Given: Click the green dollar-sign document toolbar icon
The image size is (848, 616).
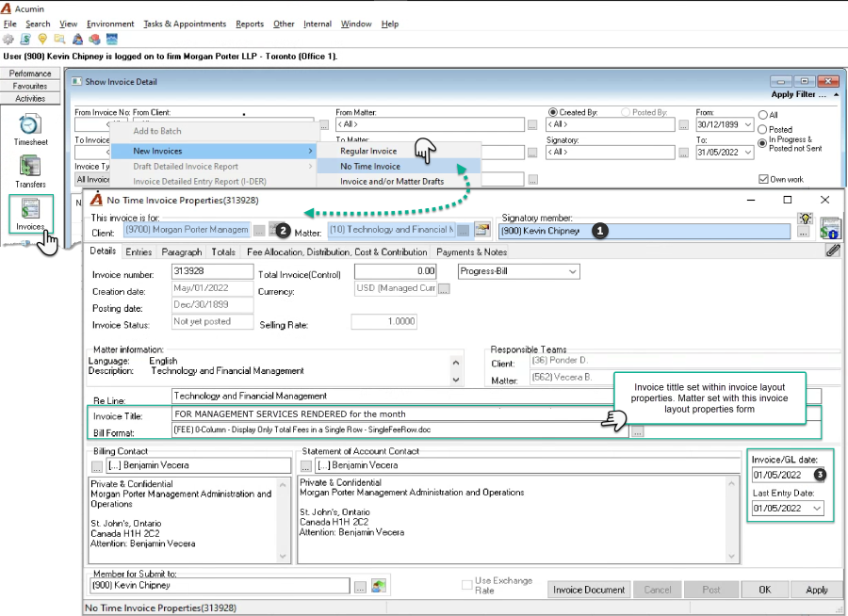Looking at the screenshot, I should pos(25,39).
